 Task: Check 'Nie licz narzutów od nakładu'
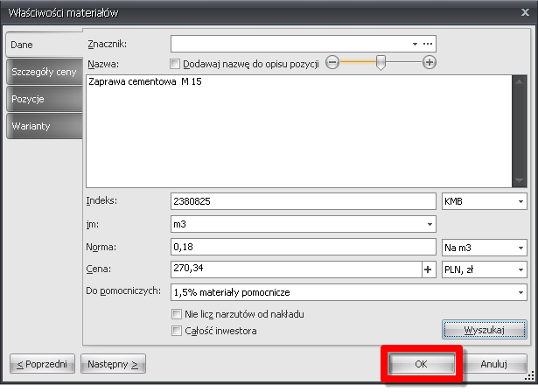(x=177, y=313)
